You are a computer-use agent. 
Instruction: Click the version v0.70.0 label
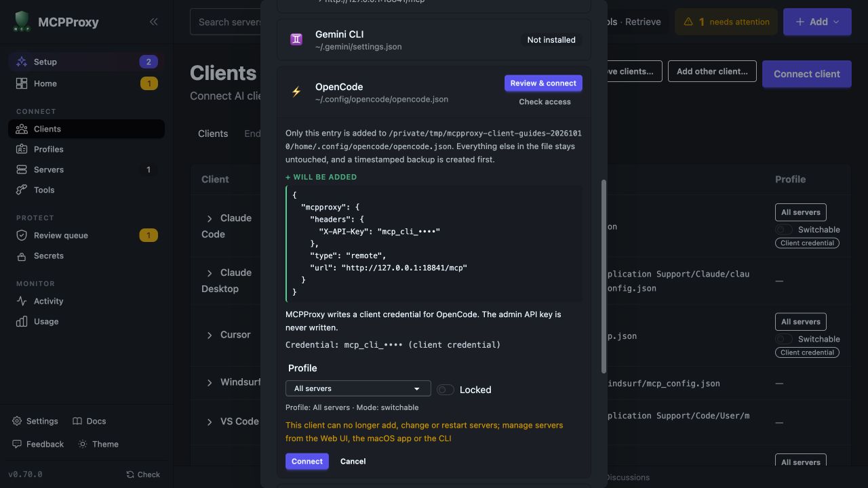(25, 474)
